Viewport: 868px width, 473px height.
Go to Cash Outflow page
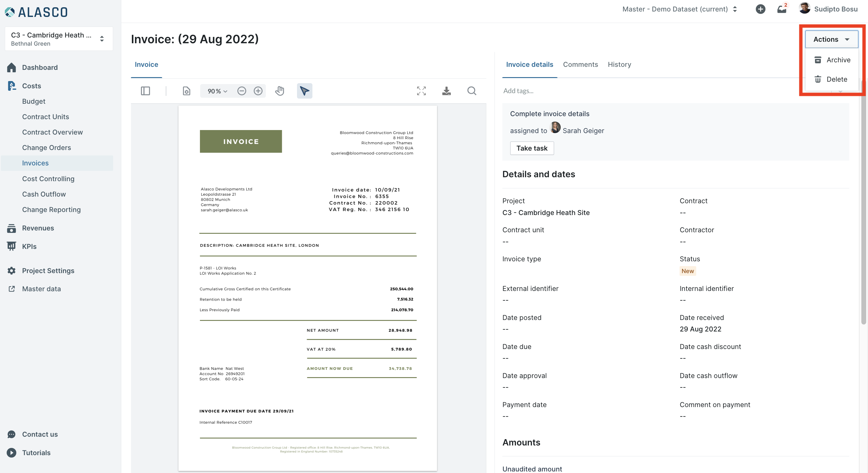(44, 194)
